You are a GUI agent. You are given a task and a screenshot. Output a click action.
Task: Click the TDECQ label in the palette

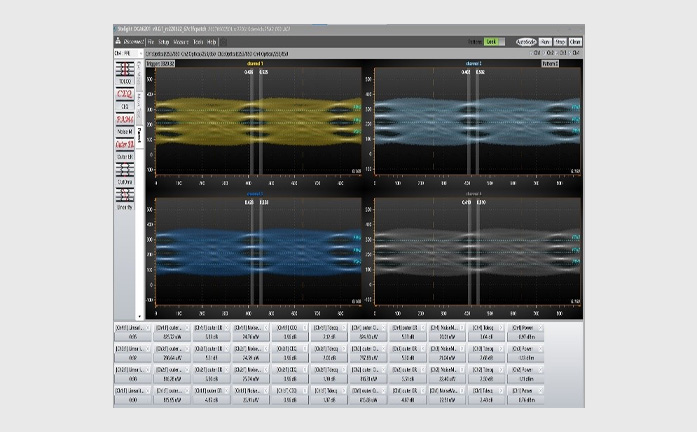coord(125,82)
